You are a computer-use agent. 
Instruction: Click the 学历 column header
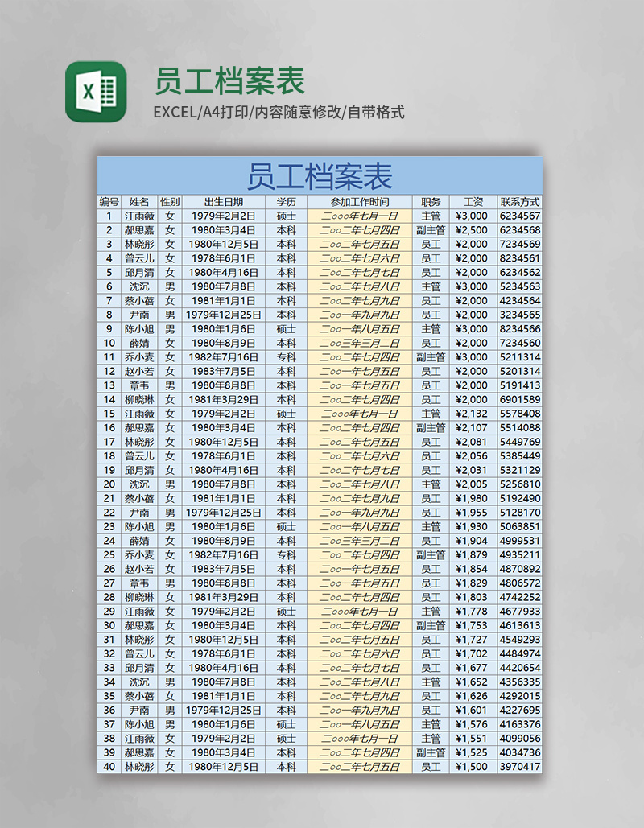[x=284, y=202]
